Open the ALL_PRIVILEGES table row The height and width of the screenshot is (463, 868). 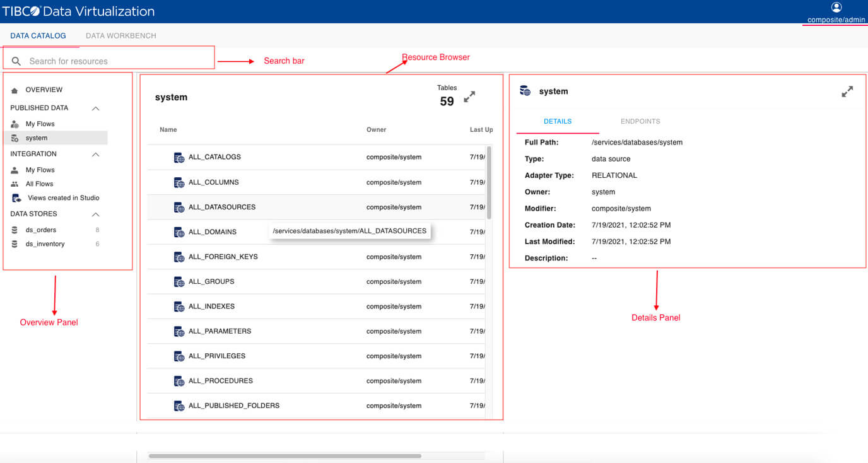click(x=317, y=356)
